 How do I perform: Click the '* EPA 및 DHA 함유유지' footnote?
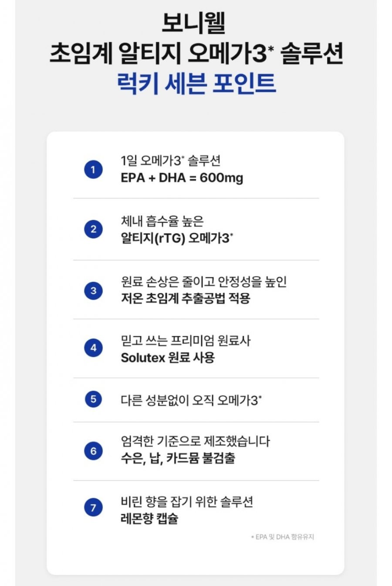(282, 537)
